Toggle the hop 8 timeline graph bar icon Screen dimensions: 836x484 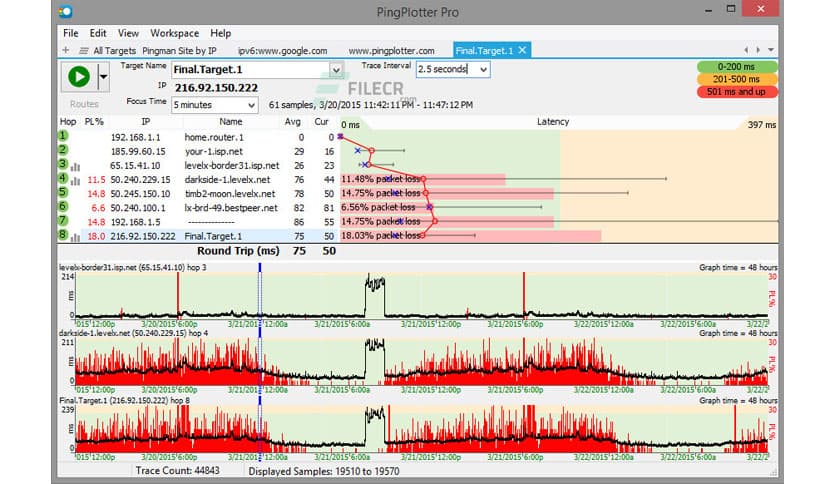tap(75, 237)
